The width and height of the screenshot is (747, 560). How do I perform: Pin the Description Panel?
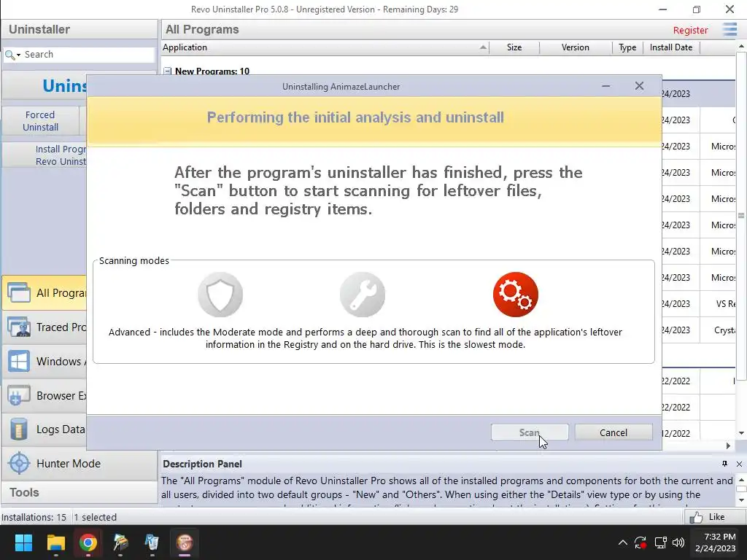(724, 464)
